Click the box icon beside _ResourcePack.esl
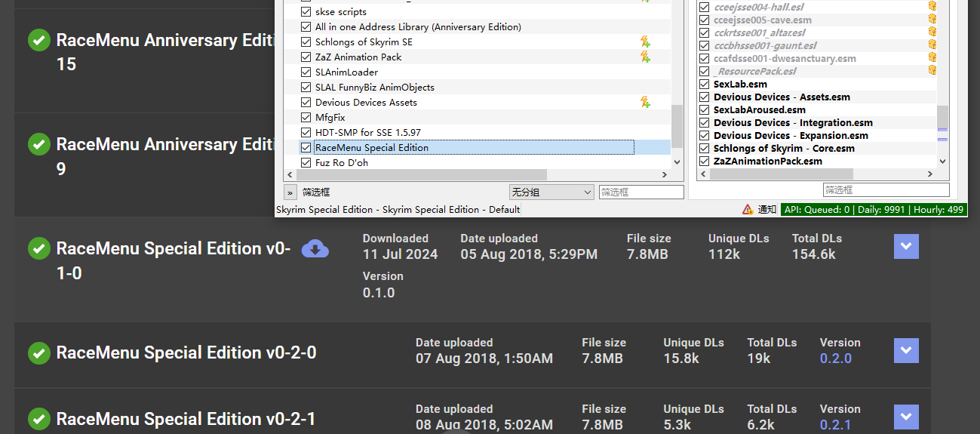 click(932, 71)
